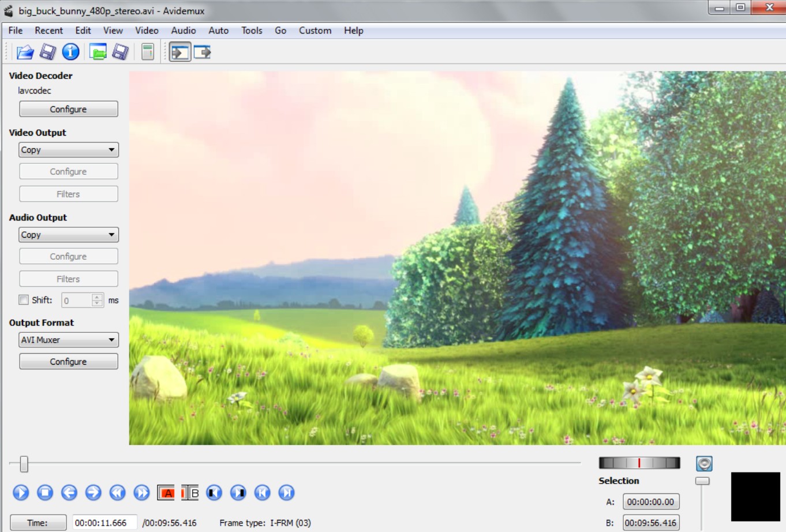Search for the next black frame
The image size is (786, 532).
point(238,492)
